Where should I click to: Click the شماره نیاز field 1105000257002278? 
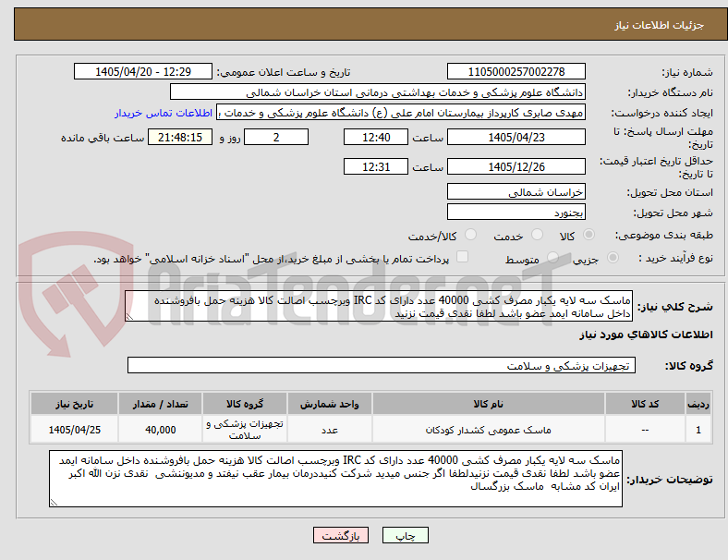pyautogui.click(x=516, y=71)
